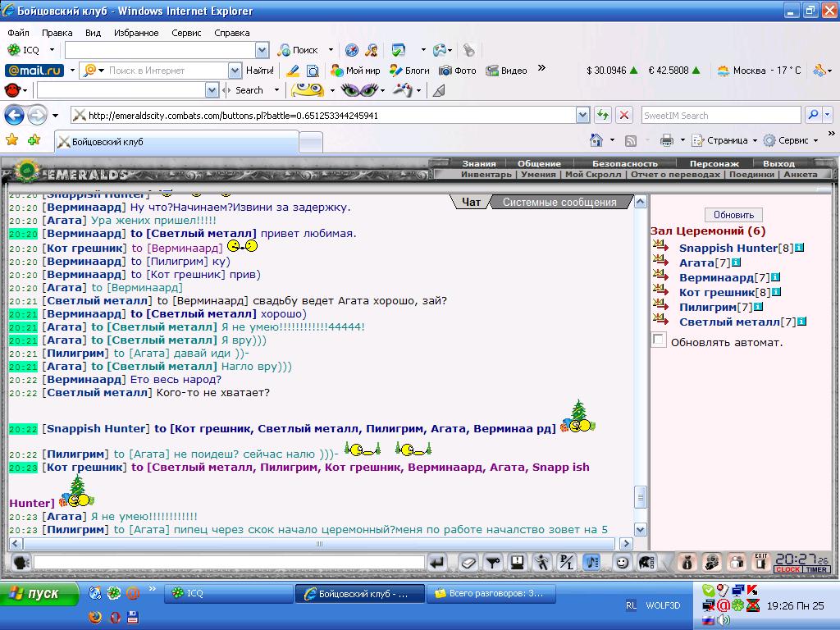
Task: Click the save floppy-disk icon in chat bar
Action: coord(517,563)
